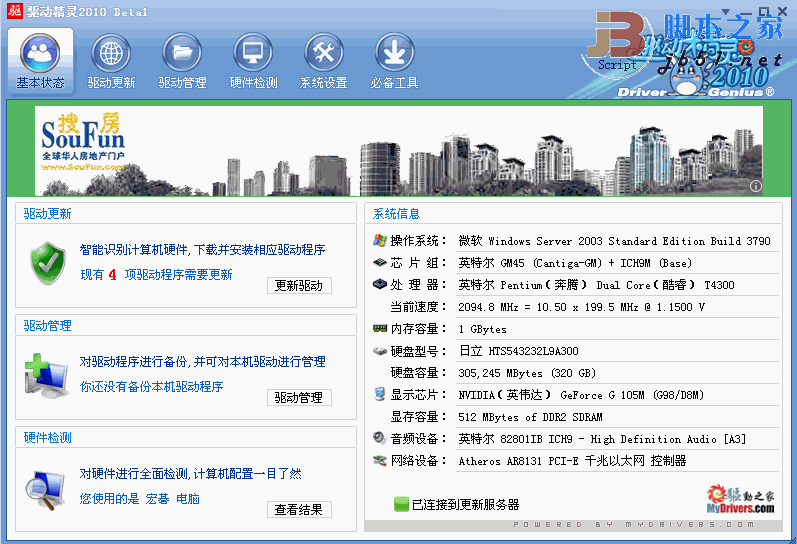This screenshot has width=797, height=544.
Task: Click the Windows flag icon beside 操作系统
Action: 380,240
